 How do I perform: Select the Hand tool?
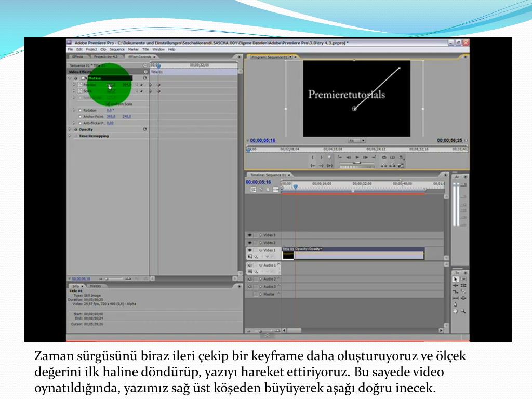click(x=455, y=311)
